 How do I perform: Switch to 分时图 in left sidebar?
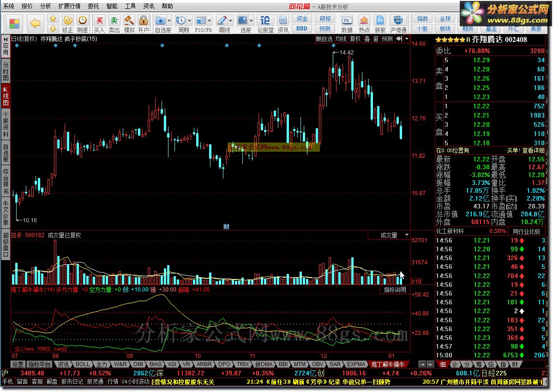(5, 71)
